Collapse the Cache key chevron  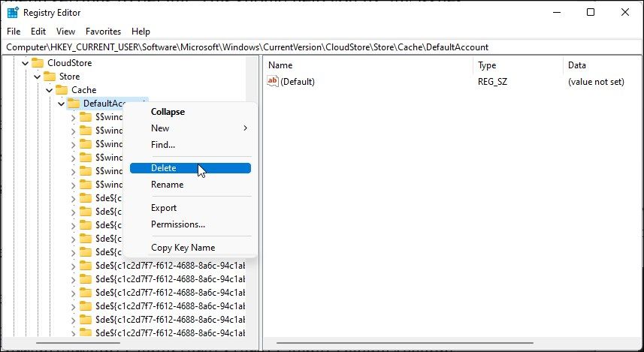coord(49,90)
